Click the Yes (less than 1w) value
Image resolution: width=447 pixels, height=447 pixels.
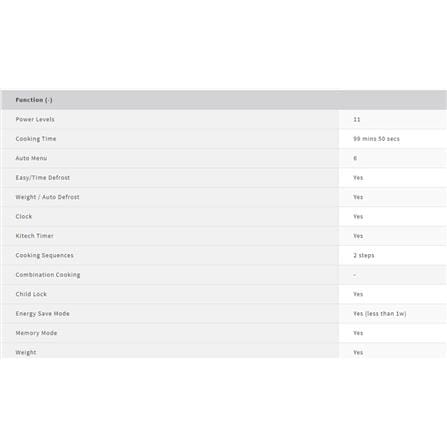point(380,314)
